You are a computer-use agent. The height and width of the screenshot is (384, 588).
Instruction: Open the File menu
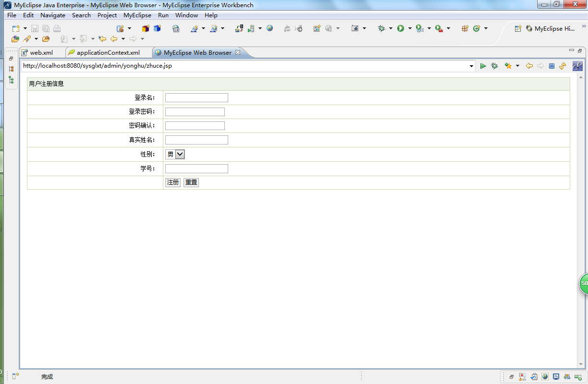click(12, 15)
